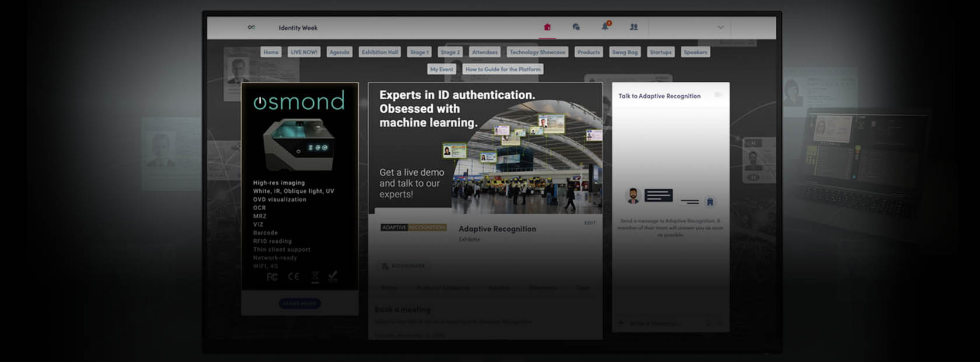Viewport: 980px width, 362px height.
Task: Open the chat messages icon
Action: point(576,27)
